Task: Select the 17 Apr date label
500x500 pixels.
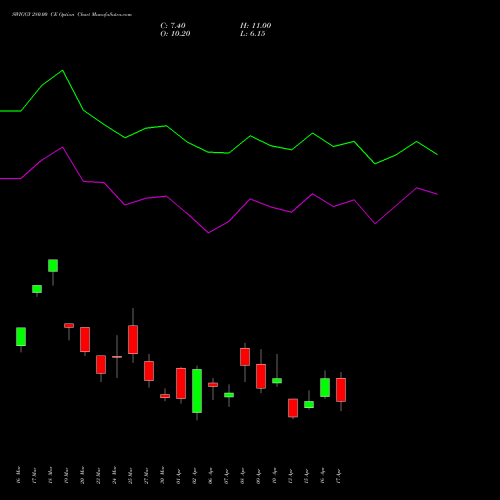Action: point(338,475)
